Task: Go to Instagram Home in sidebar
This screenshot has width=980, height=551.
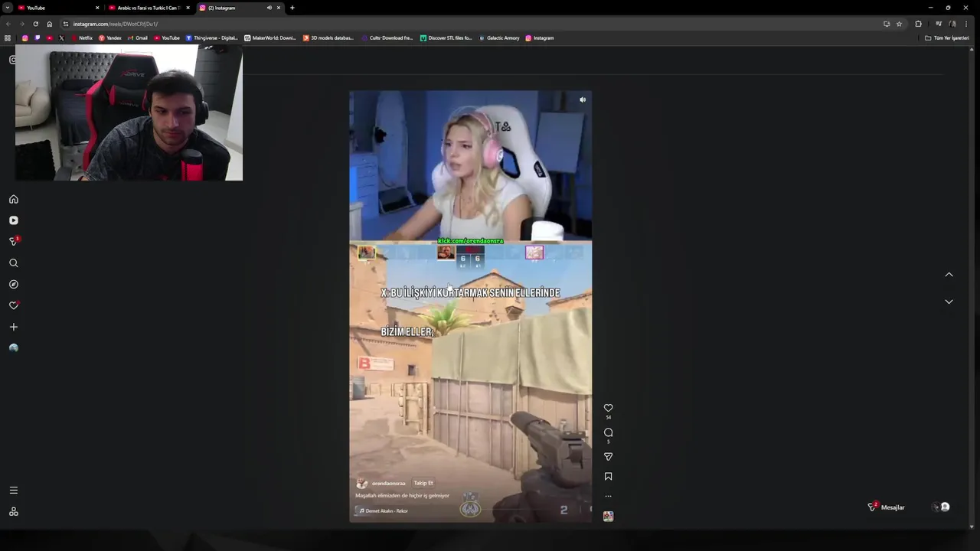Action: (13, 199)
